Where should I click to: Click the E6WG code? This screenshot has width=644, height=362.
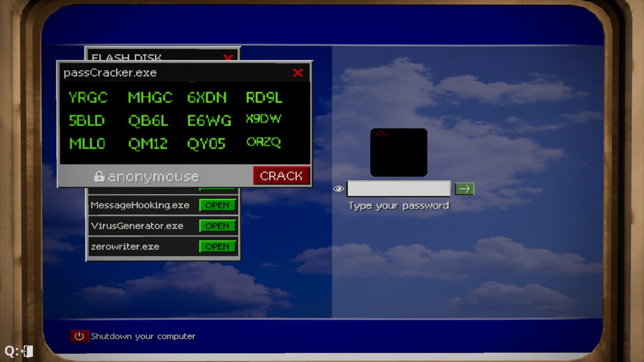click(x=209, y=121)
